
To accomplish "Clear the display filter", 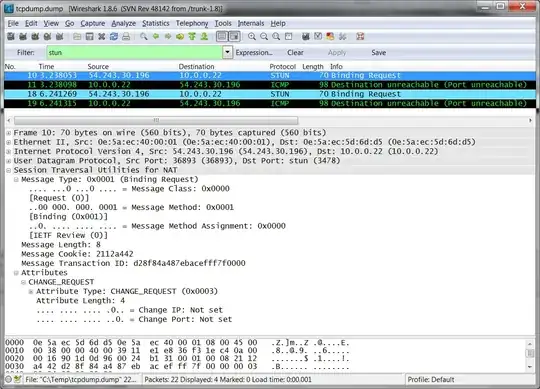I will (x=295, y=53).
